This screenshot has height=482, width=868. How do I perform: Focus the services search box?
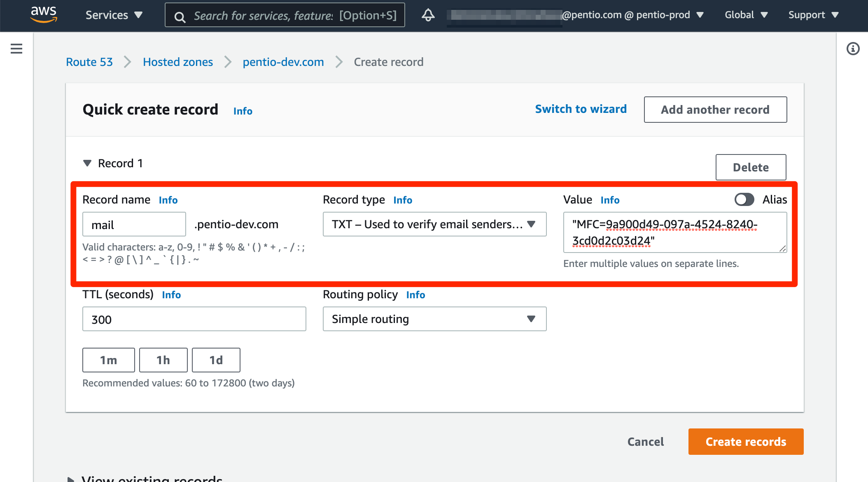(x=285, y=15)
